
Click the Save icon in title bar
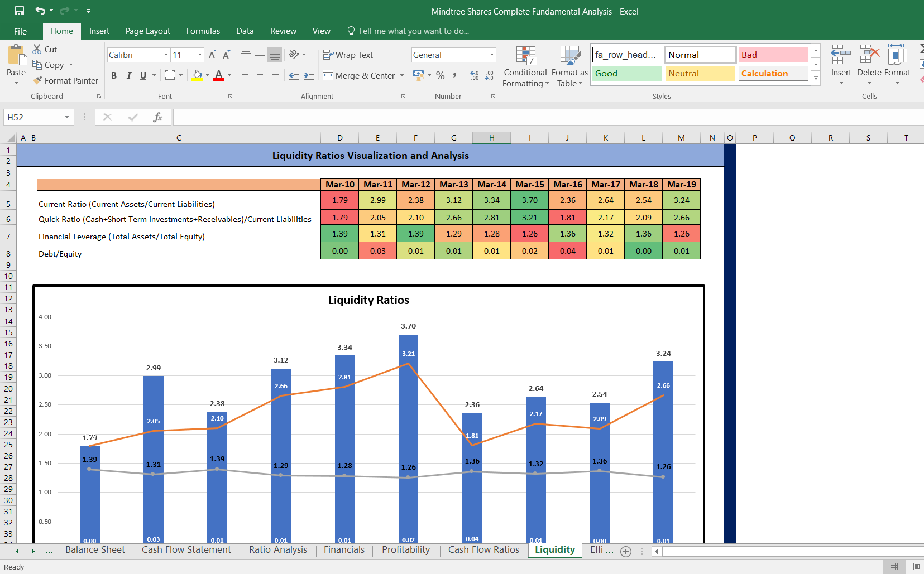click(20, 11)
